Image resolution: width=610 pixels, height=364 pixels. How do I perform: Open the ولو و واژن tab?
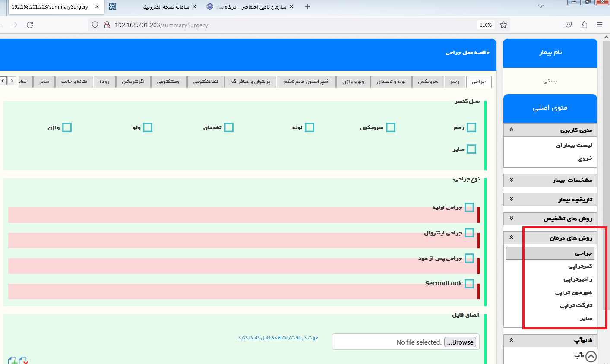click(x=353, y=82)
